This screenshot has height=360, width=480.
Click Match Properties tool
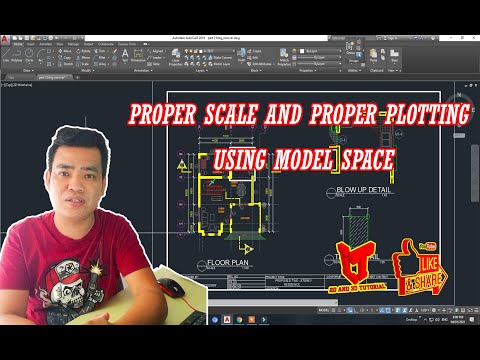click(284, 57)
